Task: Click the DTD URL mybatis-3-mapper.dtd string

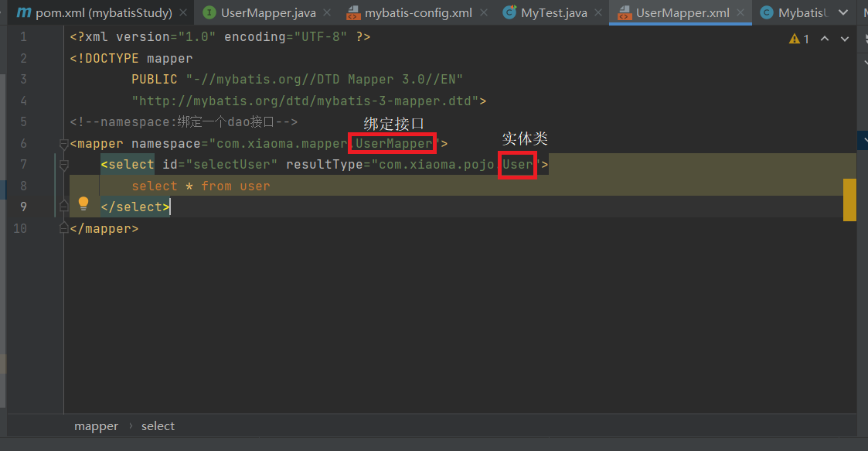Action: (x=305, y=101)
